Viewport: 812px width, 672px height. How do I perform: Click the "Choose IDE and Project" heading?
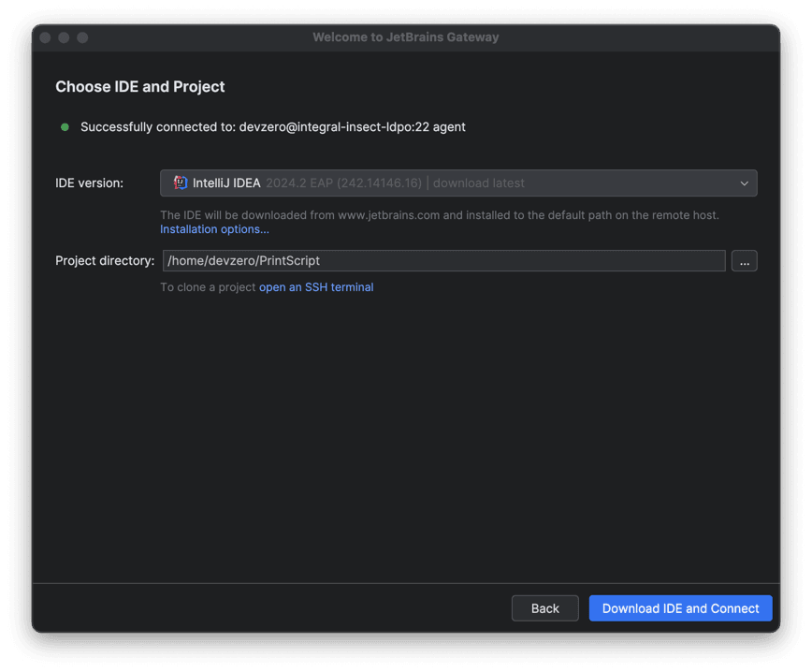pyautogui.click(x=140, y=86)
